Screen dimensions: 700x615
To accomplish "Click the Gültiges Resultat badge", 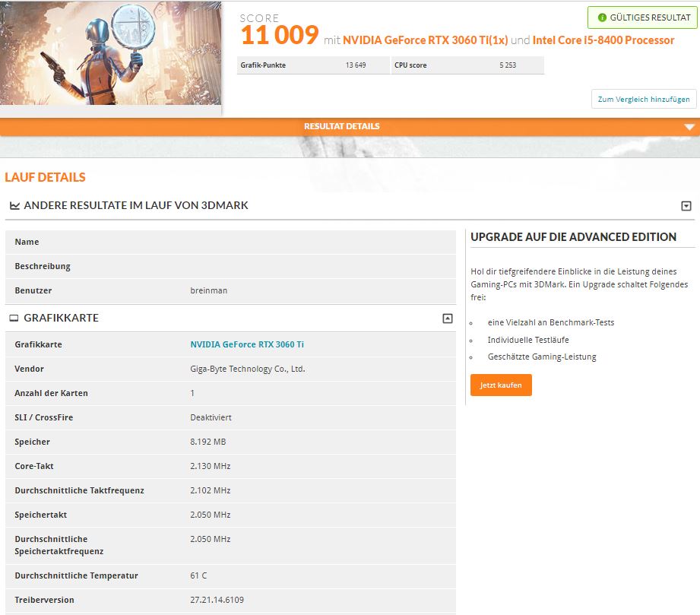I will (x=642, y=17).
